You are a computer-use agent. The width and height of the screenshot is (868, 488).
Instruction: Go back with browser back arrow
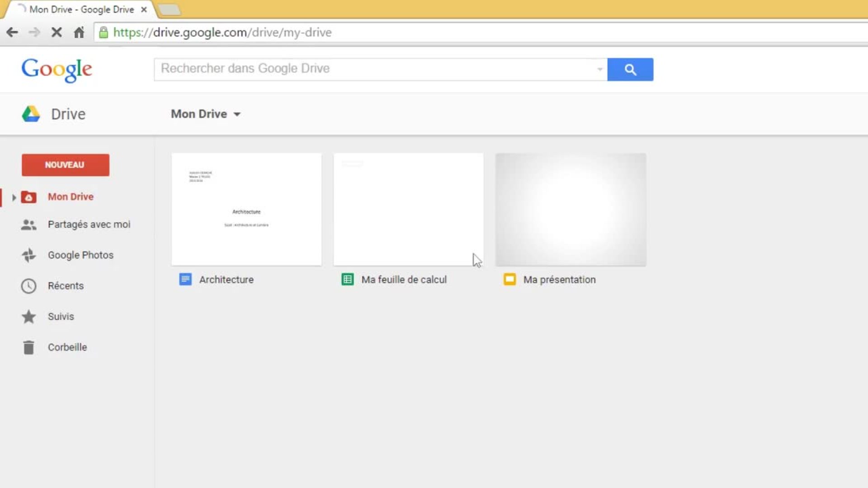(12, 33)
